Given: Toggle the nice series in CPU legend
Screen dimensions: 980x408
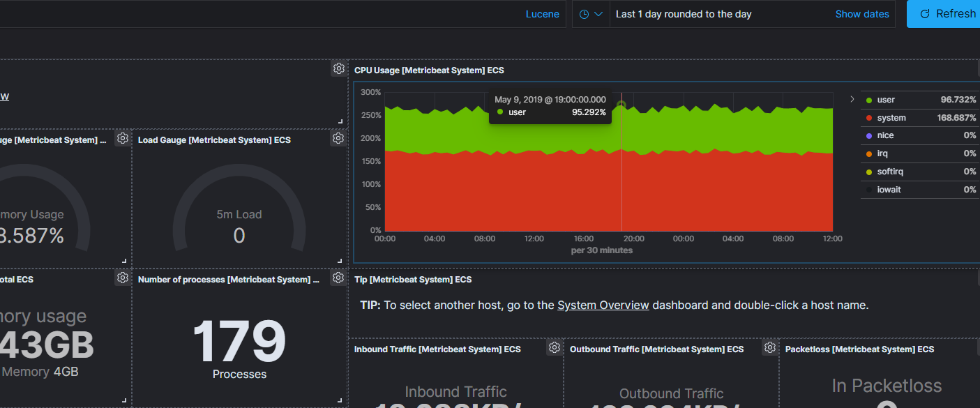Looking at the screenshot, I should click(885, 135).
